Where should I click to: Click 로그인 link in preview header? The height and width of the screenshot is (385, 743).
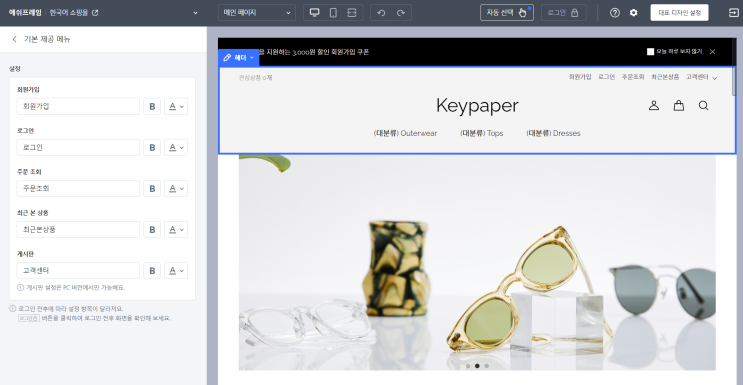[607, 77]
